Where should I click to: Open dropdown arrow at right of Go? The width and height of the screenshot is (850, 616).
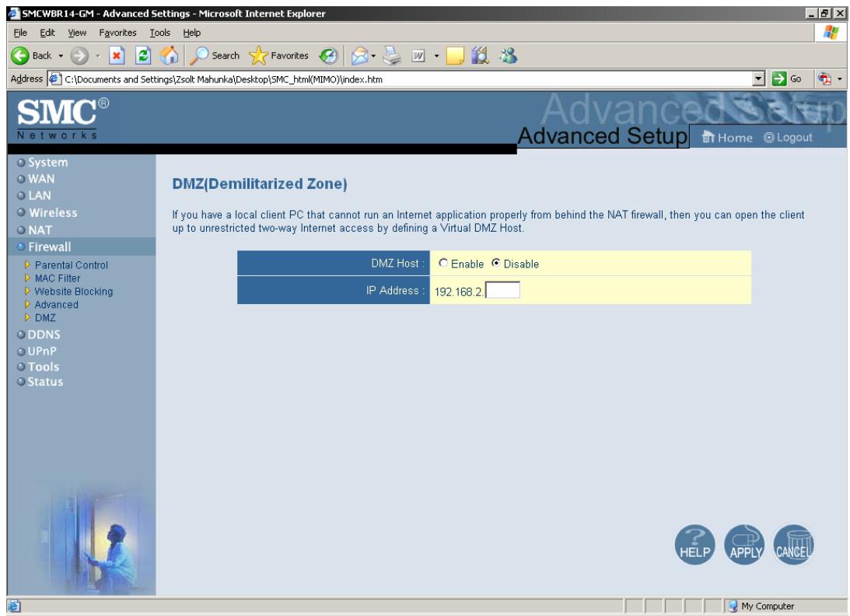pyautogui.click(x=840, y=79)
